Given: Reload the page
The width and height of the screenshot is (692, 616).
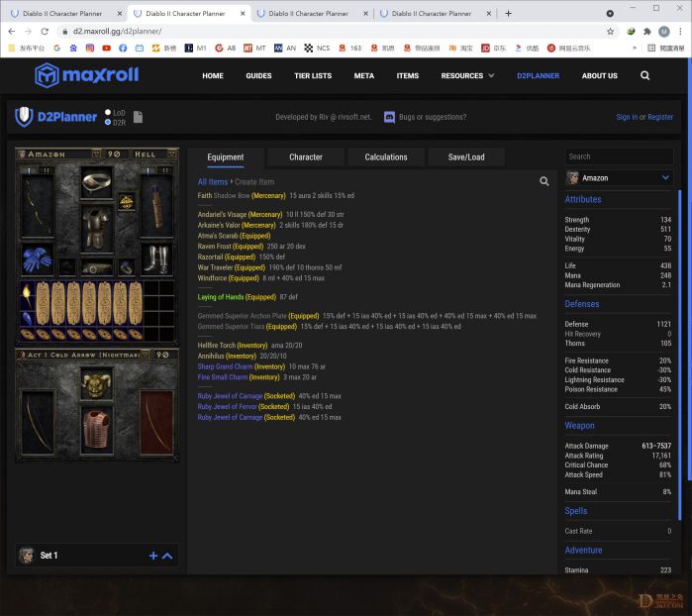Looking at the screenshot, I should tap(45, 32).
